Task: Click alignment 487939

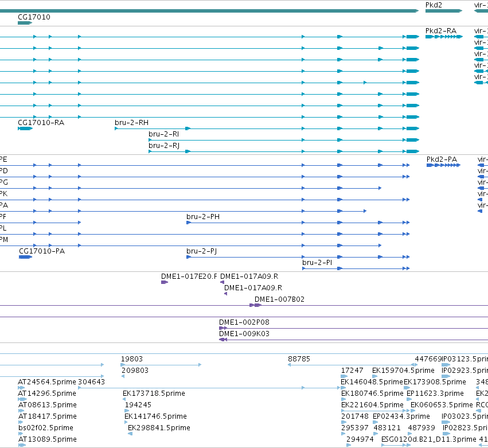Action: [411, 434]
